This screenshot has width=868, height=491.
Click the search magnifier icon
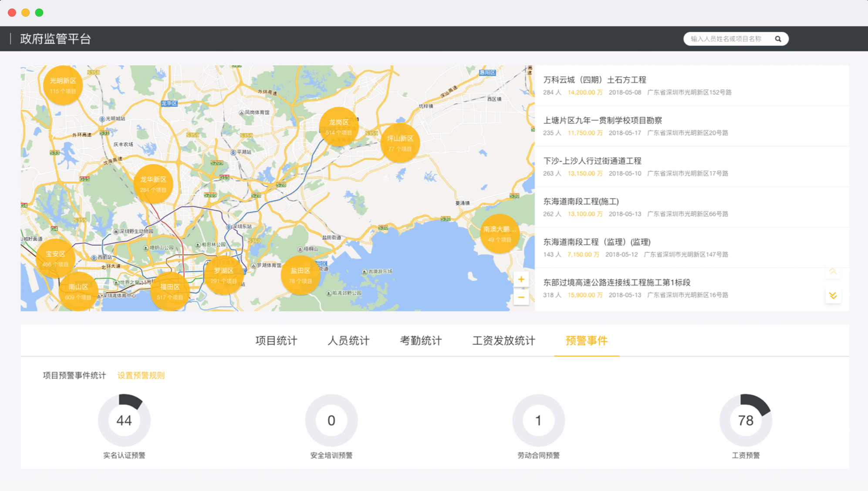coord(778,39)
